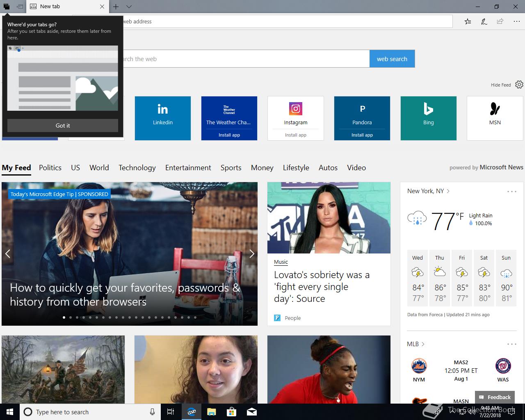Image resolution: width=525 pixels, height=420 pixels.
Task: Open the Mail app from taskbar
Action: pyautogui.click(x=252, y=412)
